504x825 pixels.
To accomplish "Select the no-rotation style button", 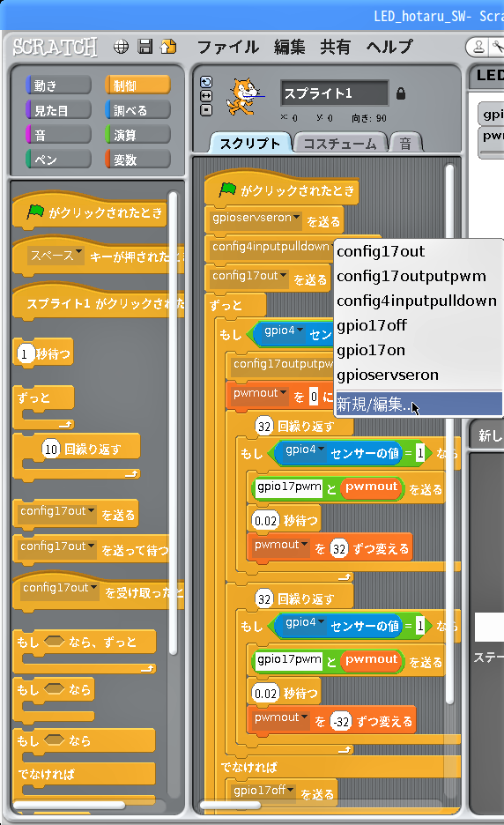I will (206, 110).
